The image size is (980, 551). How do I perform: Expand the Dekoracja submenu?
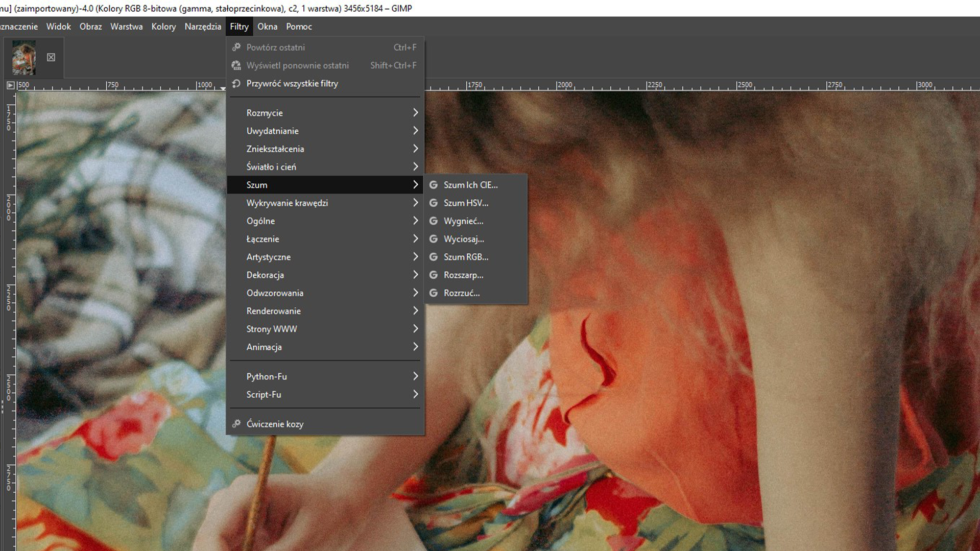[325, 275]
